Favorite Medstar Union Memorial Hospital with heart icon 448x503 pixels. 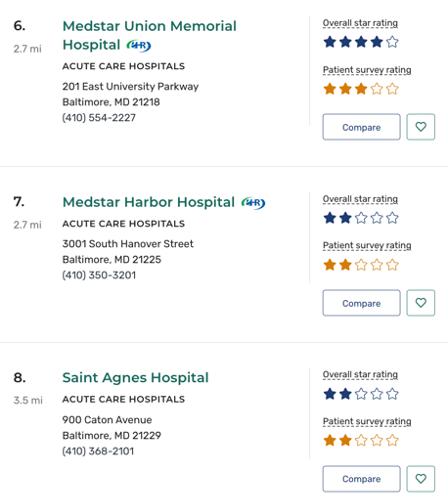(x=421, y=127)
